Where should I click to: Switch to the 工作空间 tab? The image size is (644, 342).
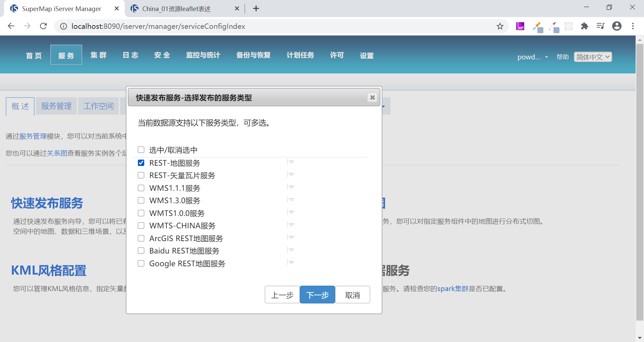point(99,106)
